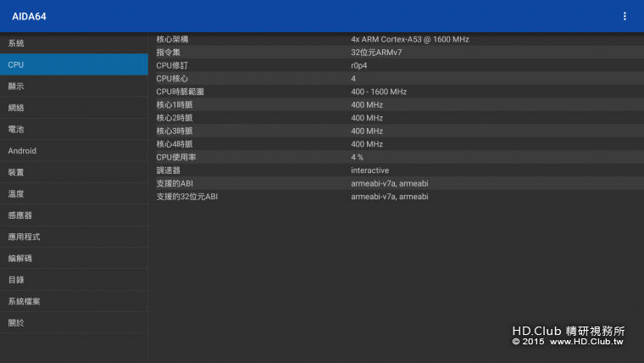The image size is (644, 363).
Task: Select the CPU修訂 row label
Action: (x=172, y=66)
